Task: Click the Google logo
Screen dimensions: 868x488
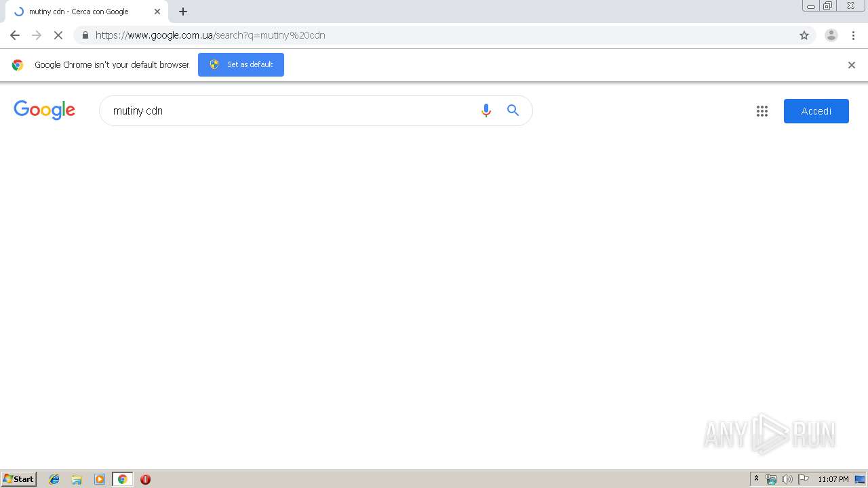Action: [x=45, y=110]
